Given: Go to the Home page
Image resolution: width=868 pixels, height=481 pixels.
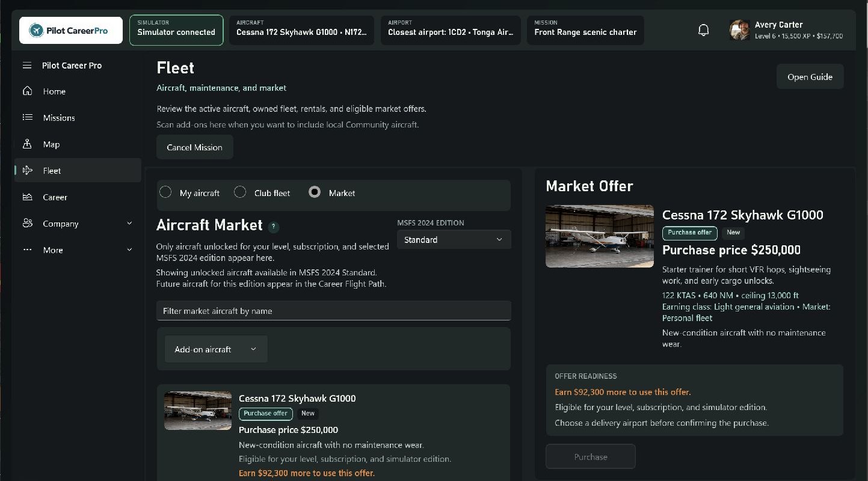Looking at the screenshot, I should [78, 91].
